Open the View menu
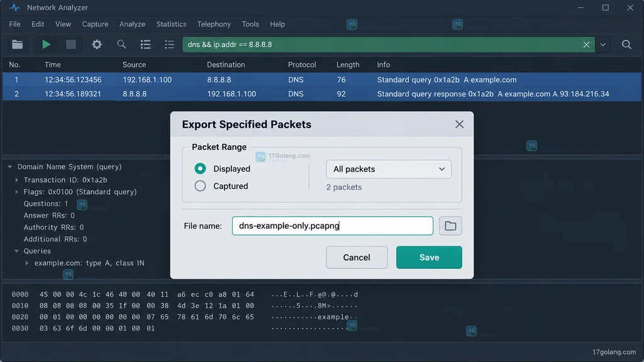The image size is (644, 362). (x=63, y=25)
